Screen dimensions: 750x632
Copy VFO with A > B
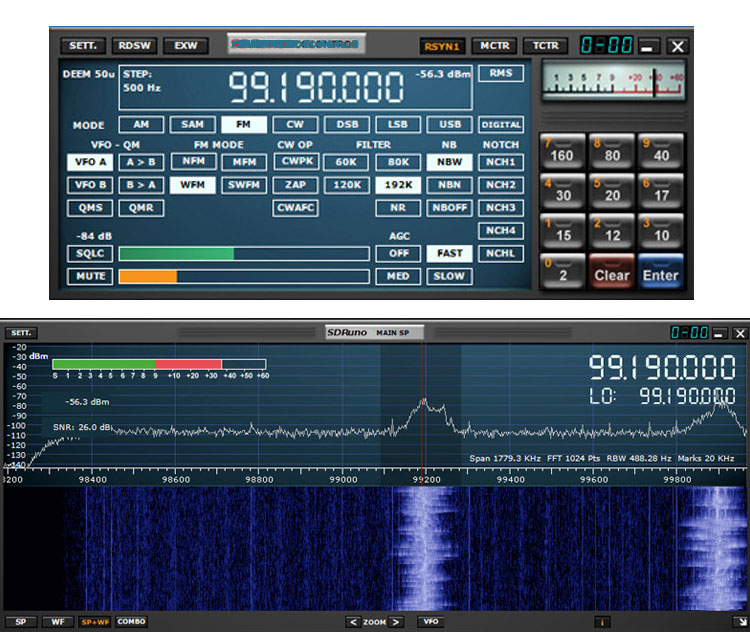[141, 162]
